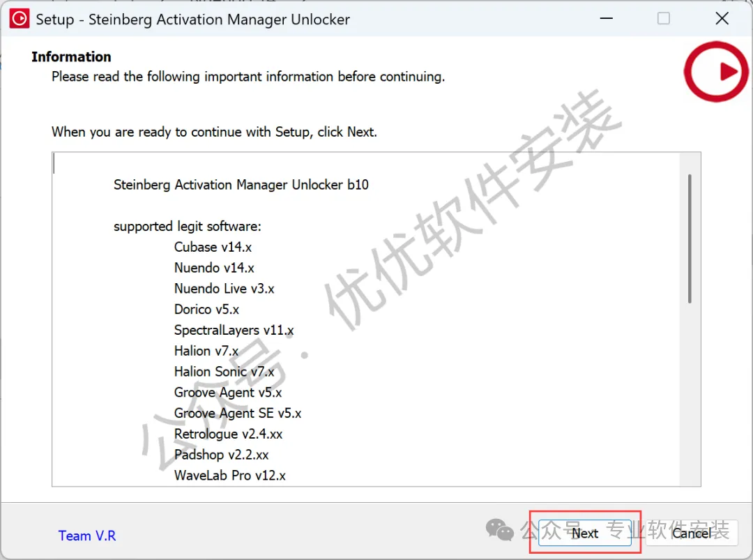Click the Next button
This screenshot has height=560, width=753.
coord(584,533)
